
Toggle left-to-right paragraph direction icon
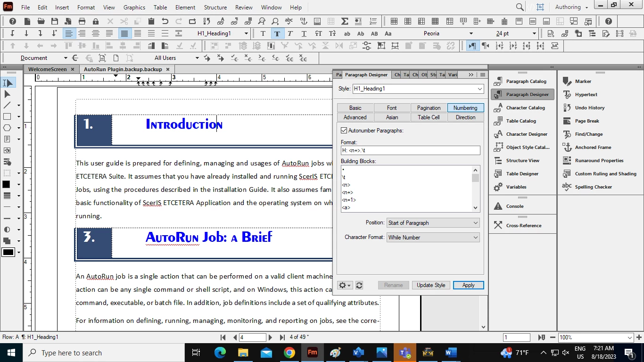(472, 46)
